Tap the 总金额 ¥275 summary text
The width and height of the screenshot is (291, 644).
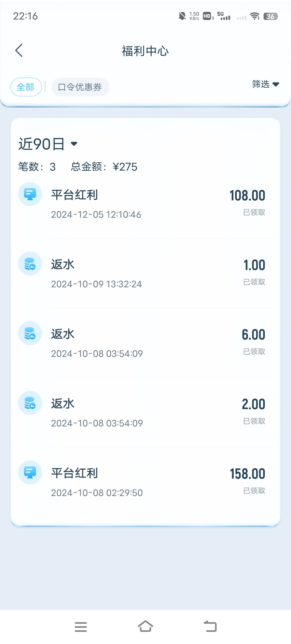click(104, 167)
